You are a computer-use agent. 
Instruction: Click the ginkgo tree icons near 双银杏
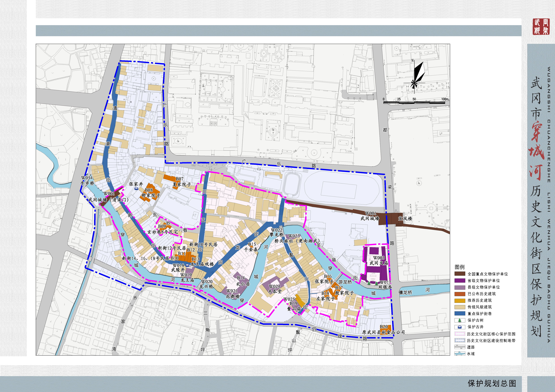click(x=373, y=283)
